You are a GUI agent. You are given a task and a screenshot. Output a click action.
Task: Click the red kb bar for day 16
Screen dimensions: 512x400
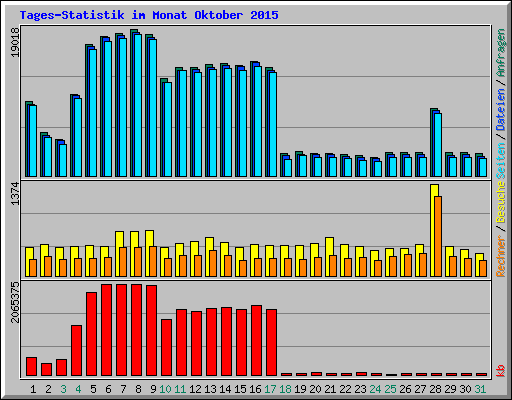tap(256, 340)
